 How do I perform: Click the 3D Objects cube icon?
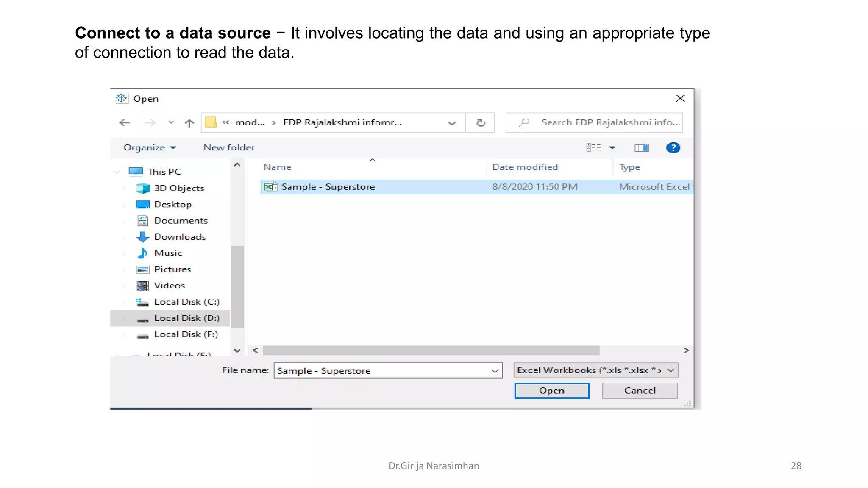(143, 188)
